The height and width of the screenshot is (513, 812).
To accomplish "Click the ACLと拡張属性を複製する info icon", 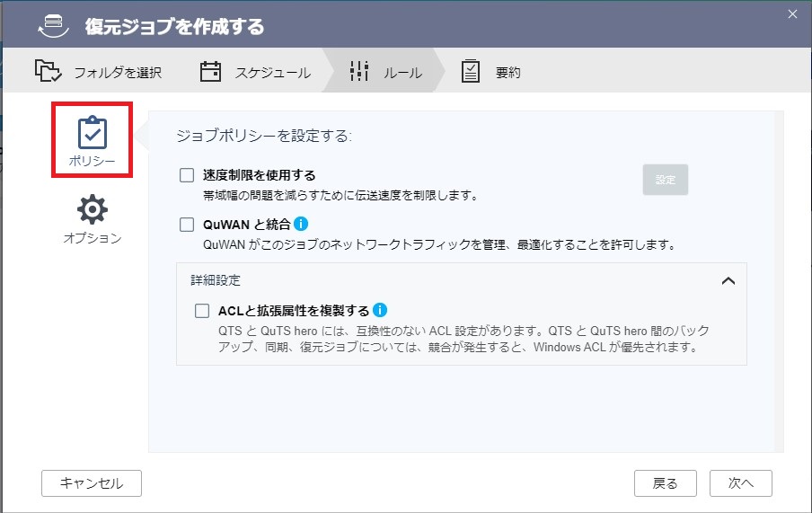I will pos(380,310).
